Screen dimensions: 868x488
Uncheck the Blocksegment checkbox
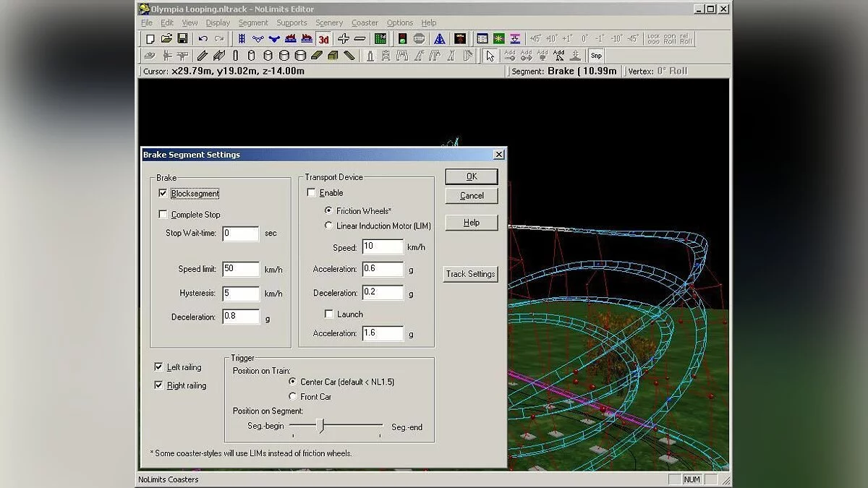(163, 193)
